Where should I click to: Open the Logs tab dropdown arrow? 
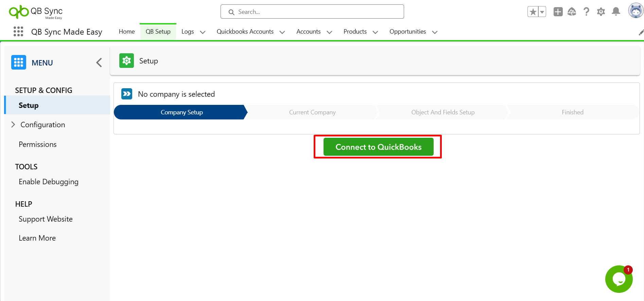pyautogui.click(x=203, y=32)
